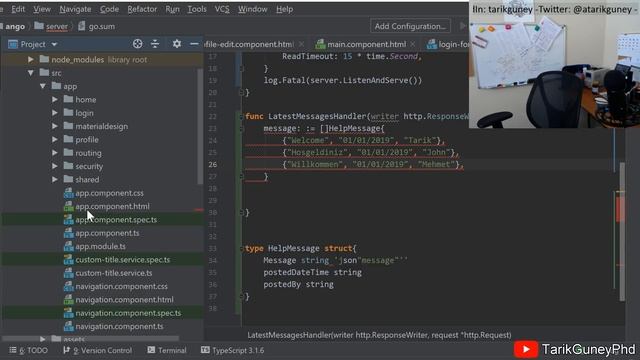Fold the LatestMessagesHandler function

pos(241,117)
